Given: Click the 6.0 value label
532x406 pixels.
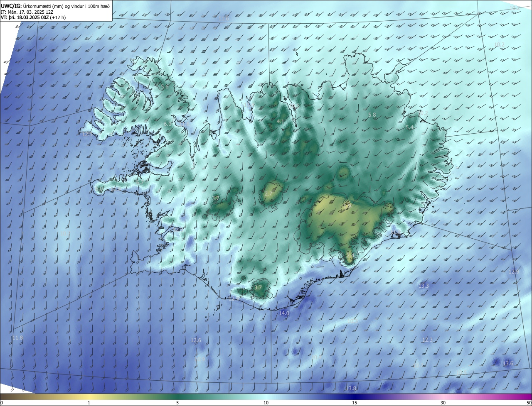Looking at the screenshot, I should 168,124.
